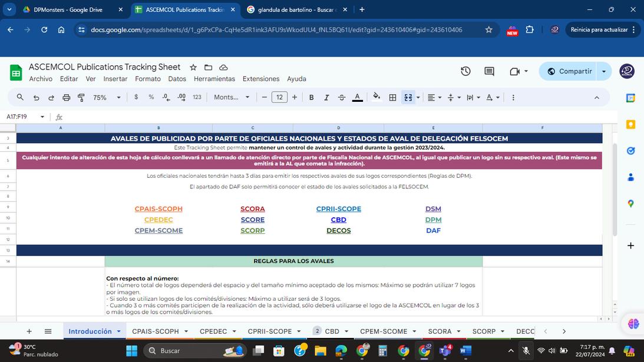Toggle bold formatting
This screenshot has width=644, height=362.
coord(311,97)
